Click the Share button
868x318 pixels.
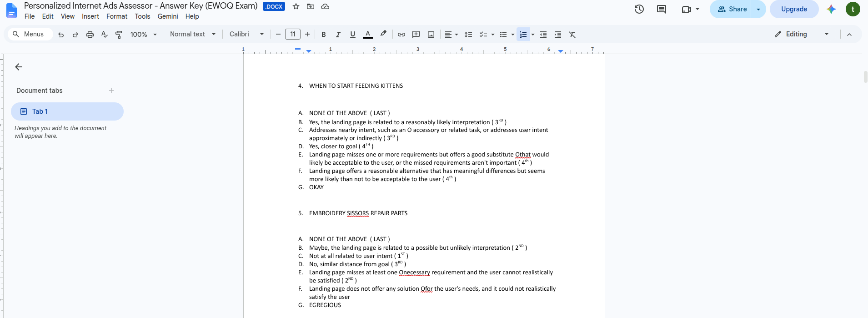tap(731, 9)
